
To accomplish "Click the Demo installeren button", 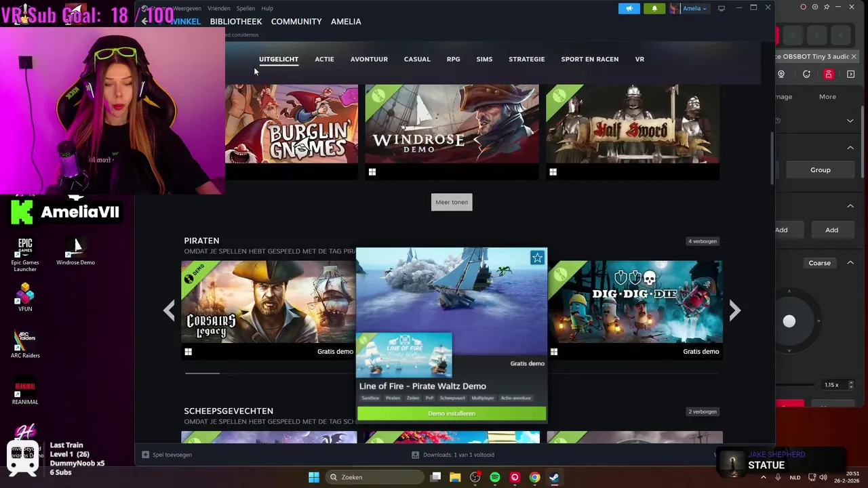I will pos(452,413).
